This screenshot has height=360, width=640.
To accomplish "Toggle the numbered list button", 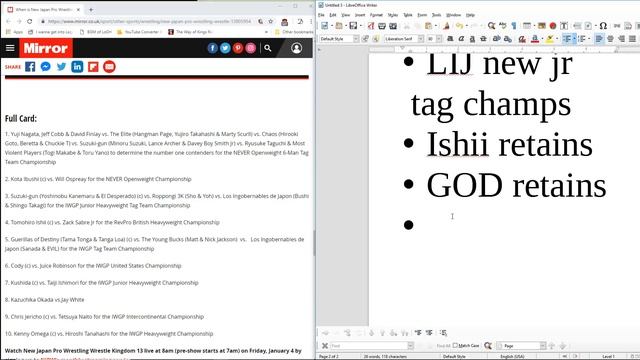I will [x=582, y=39].
